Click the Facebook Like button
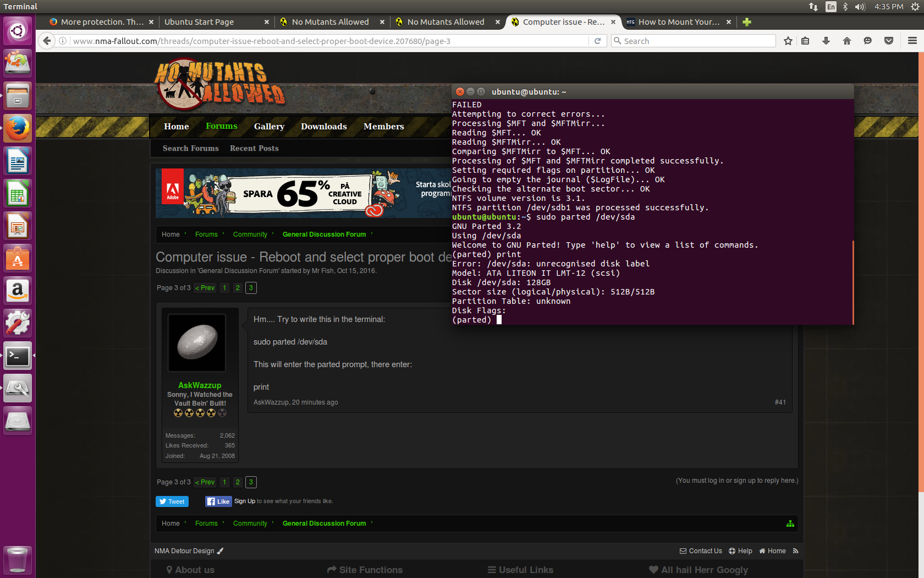 (218, 501)
